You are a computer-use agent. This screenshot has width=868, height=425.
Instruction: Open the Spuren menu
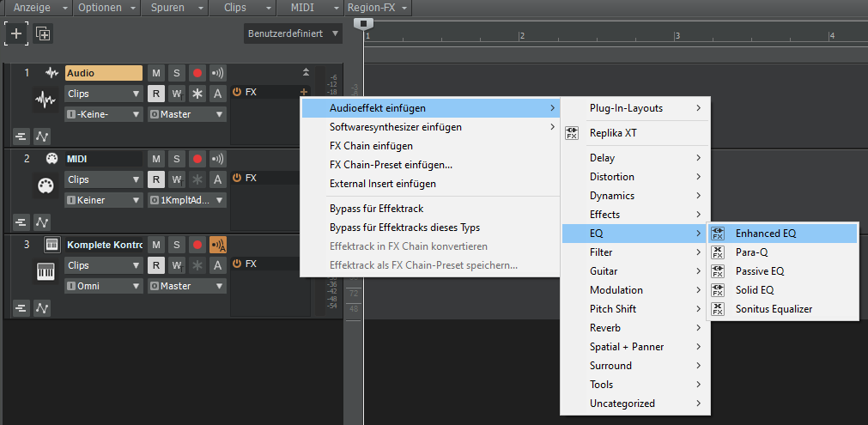(175, 8)
